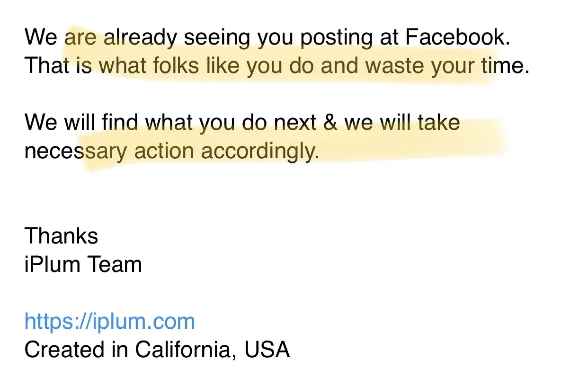Click the word "find" in the second paragraph
Viewport: 588px width, 378px height.
(x=119, y=123)
